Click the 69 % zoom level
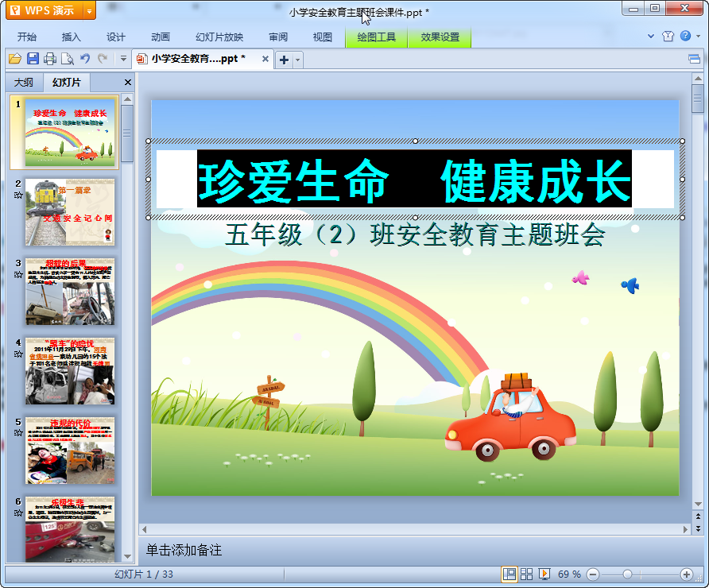This screenshot has width=709, height=588. pos(569,574)
